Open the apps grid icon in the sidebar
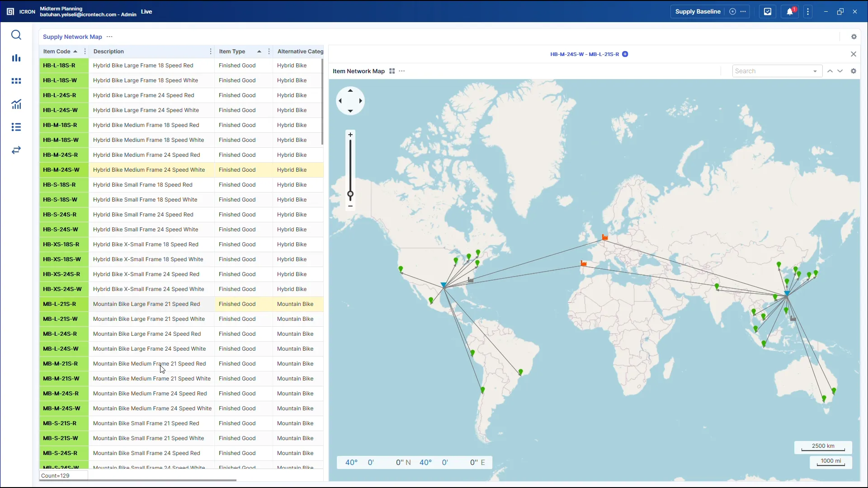Viewport: 868px width, 488px height. pos(16,81)
